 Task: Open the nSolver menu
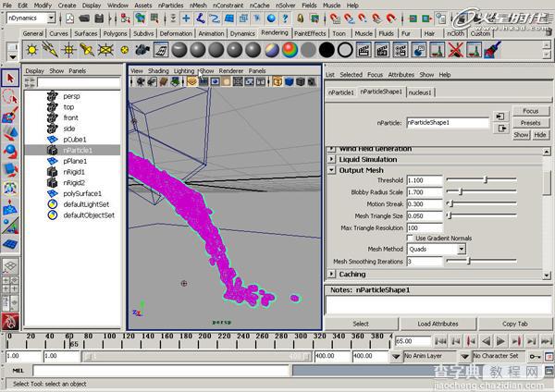285,6
